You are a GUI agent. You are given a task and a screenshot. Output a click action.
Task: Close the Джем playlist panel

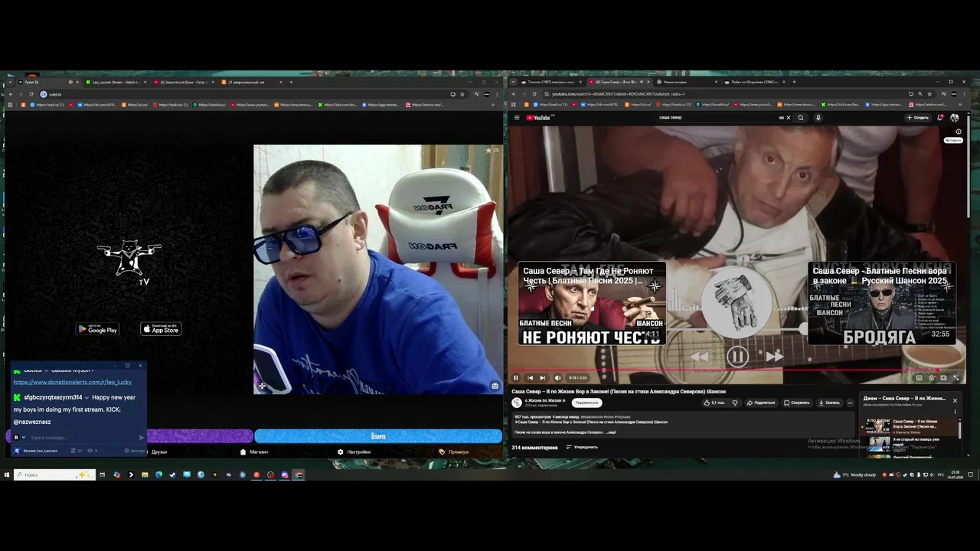pyautogui.click(x=955, y=400)
